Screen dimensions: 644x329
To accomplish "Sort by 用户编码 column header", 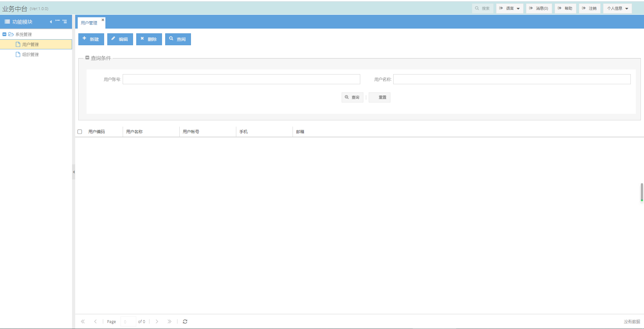I will click(x=104, y=132).
